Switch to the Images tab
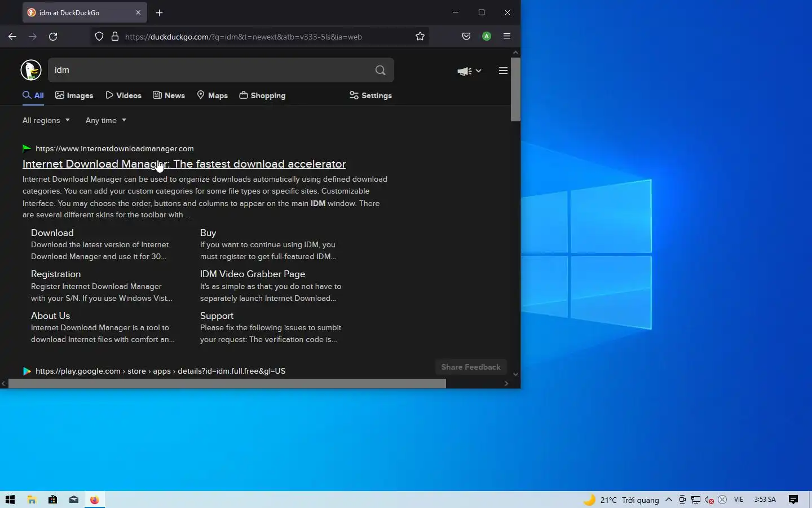The image size is (812, 508). [x=74, y=95]
